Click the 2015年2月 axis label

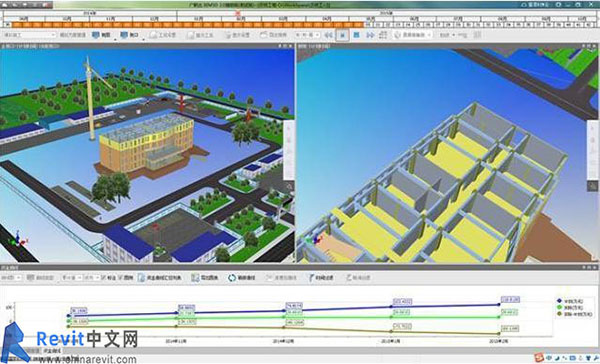(498, 341)
